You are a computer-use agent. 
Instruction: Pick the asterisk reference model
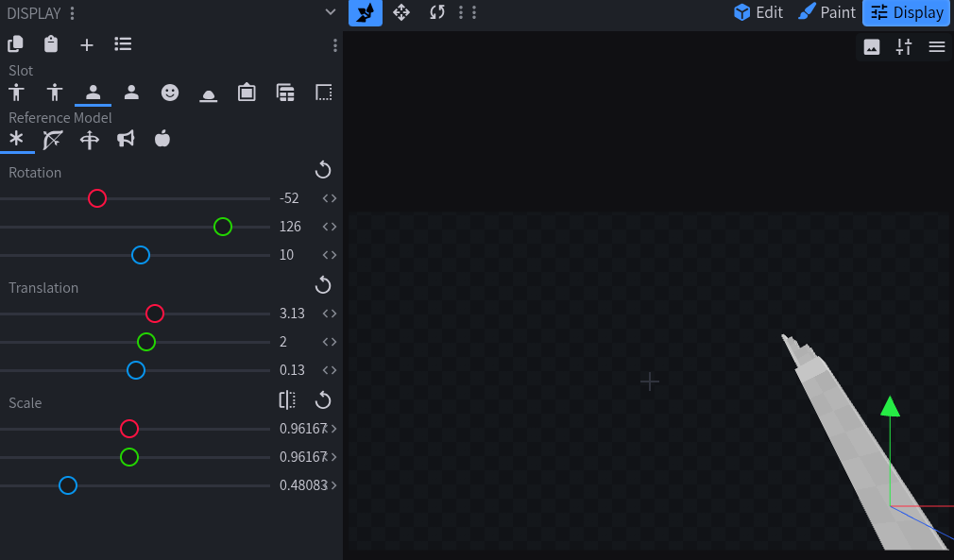[x=16, y=139]
